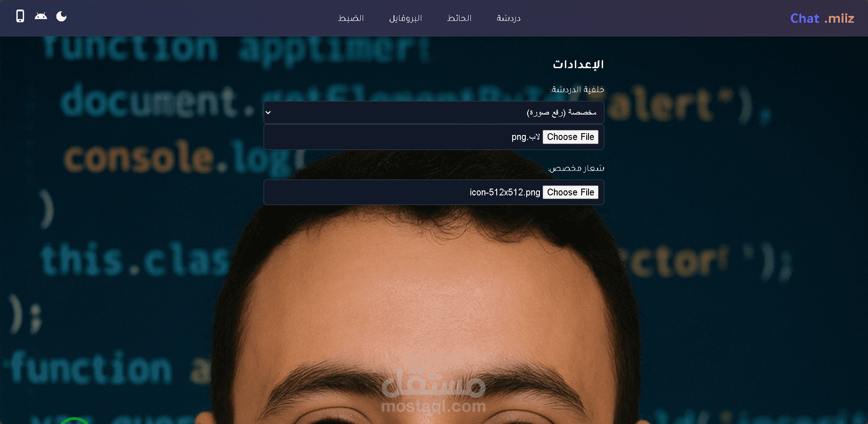Click the شعار مخصص label
Image resolution: width=868 pixels, height=424 pixels.
click(x=576, y=168)
